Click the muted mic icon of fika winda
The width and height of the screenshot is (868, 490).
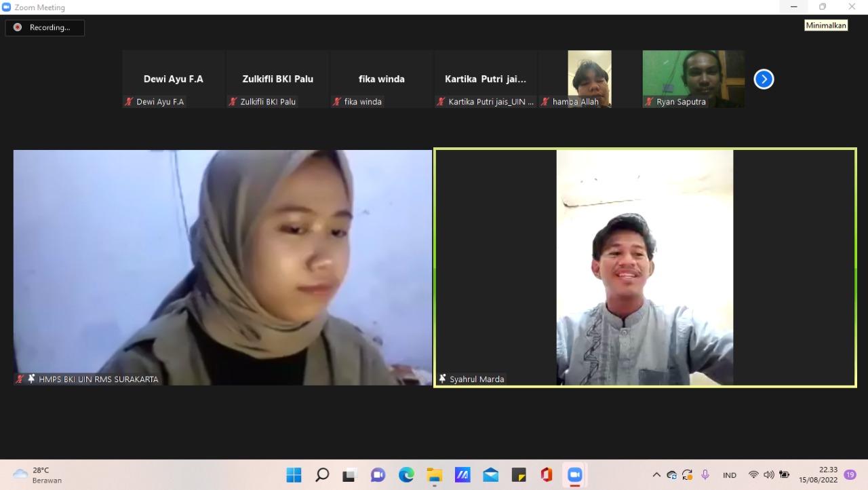tap(337, 102)
